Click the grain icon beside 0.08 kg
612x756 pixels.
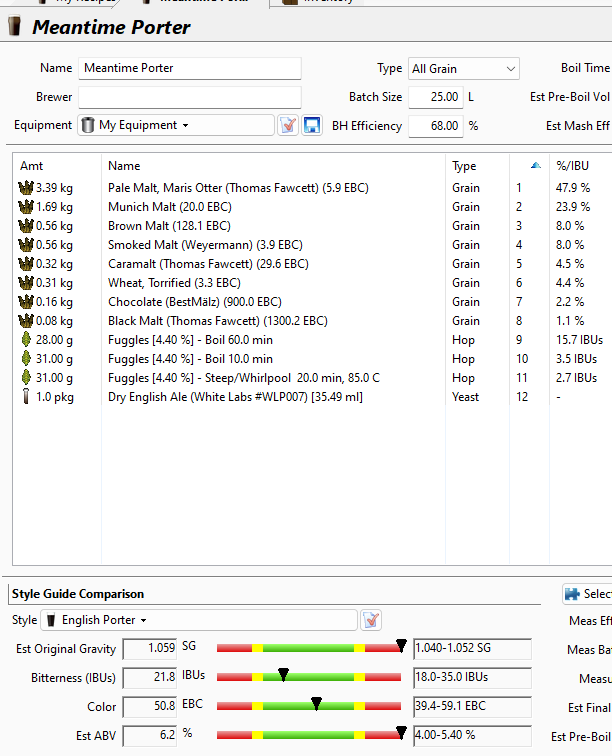coord(26,321)
